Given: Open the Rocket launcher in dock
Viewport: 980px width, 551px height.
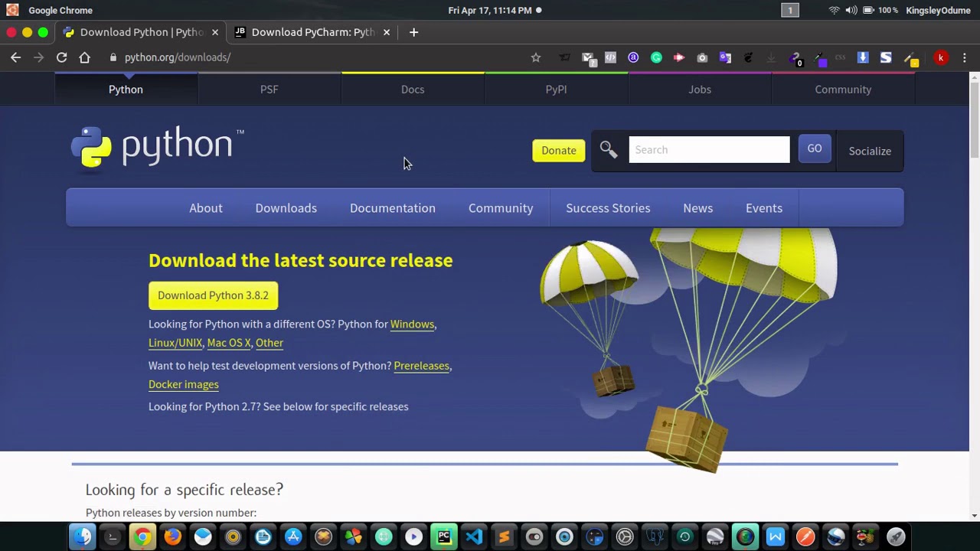Looking at the screenshot, I should 896,536.
